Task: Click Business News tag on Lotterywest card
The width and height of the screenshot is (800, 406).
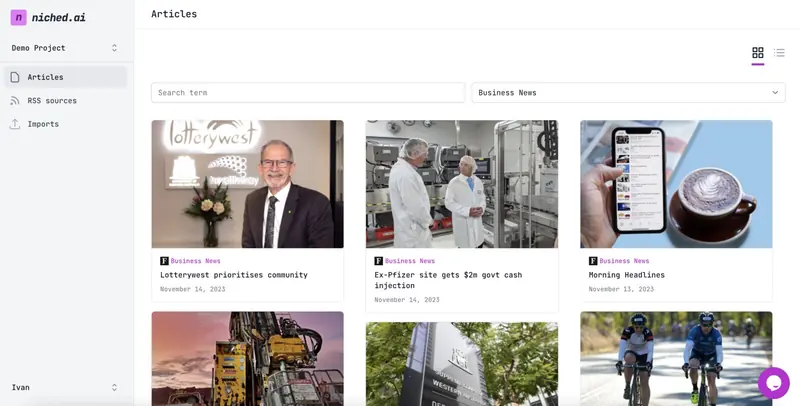Action: (195, 261)
